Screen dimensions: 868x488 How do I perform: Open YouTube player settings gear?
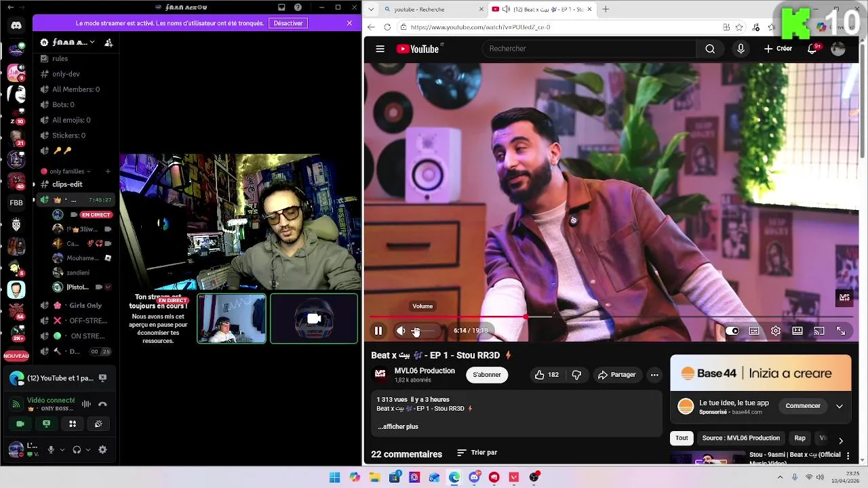pyautogui.click(x=776, y=331)
